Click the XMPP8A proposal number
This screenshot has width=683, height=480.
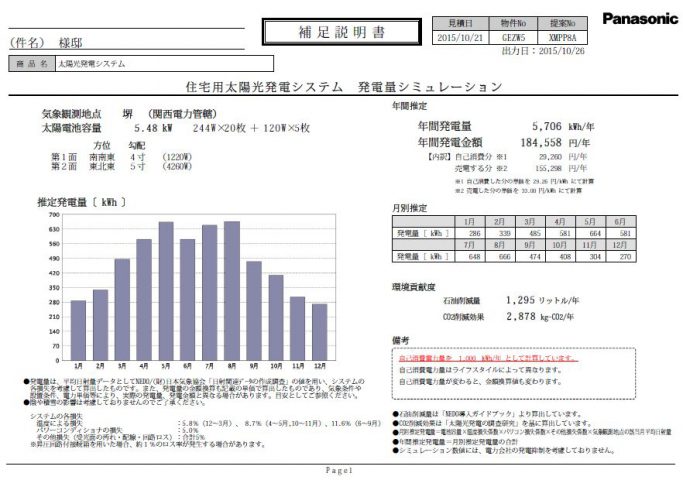(x=562, y=37)
